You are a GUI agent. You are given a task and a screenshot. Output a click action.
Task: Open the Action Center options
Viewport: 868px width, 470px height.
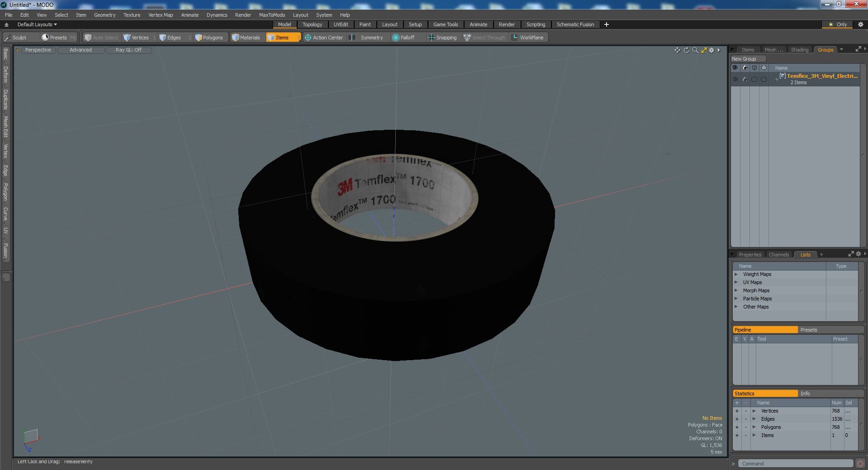pyautogui.click(x=324, y=38)
